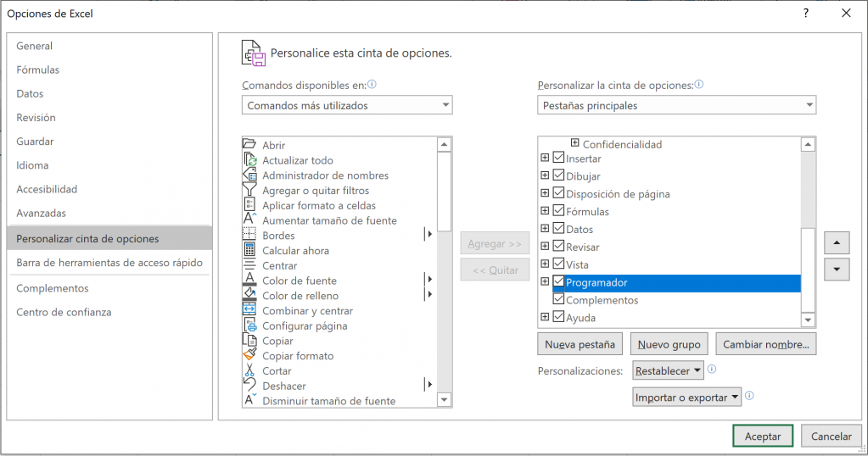
Task: Click the Actualizar todo icon
Action: click(x=249, y=159)
